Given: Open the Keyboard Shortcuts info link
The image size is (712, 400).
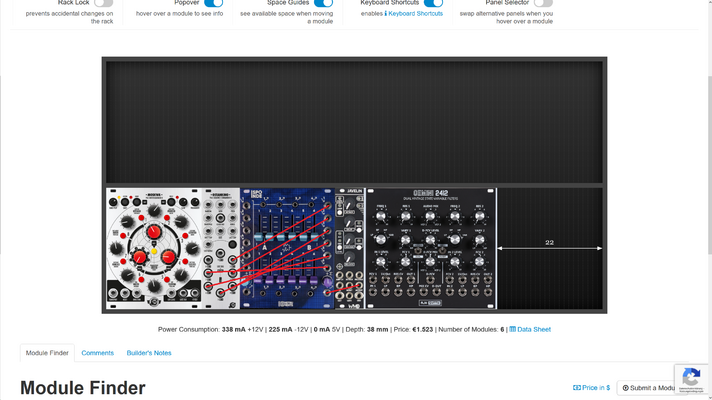Looking at the screenshot, I should pyautogui.click(x=414, y=14).
